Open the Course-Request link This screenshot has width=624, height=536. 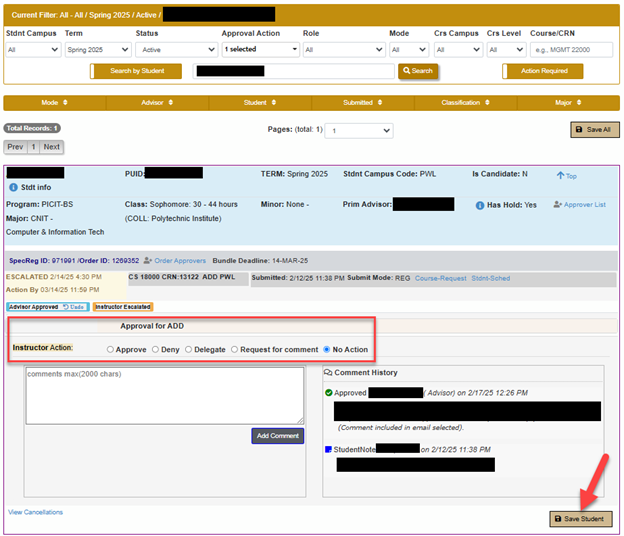440,278
